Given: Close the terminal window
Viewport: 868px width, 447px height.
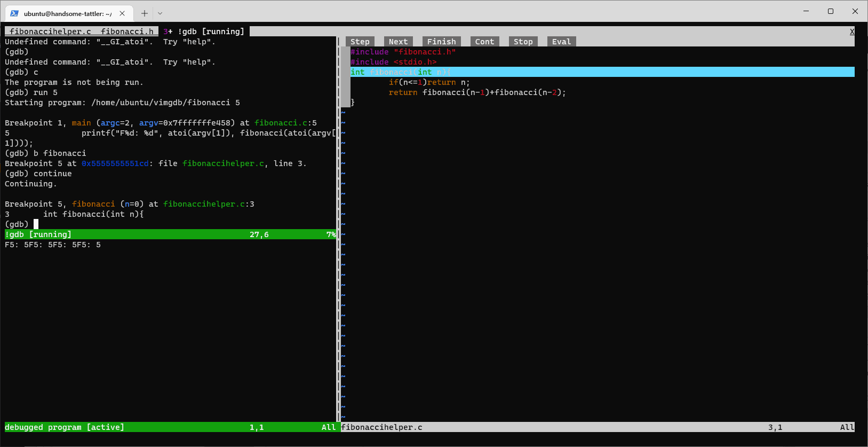Looking at the screenshot, I should [x=855, y=11].
